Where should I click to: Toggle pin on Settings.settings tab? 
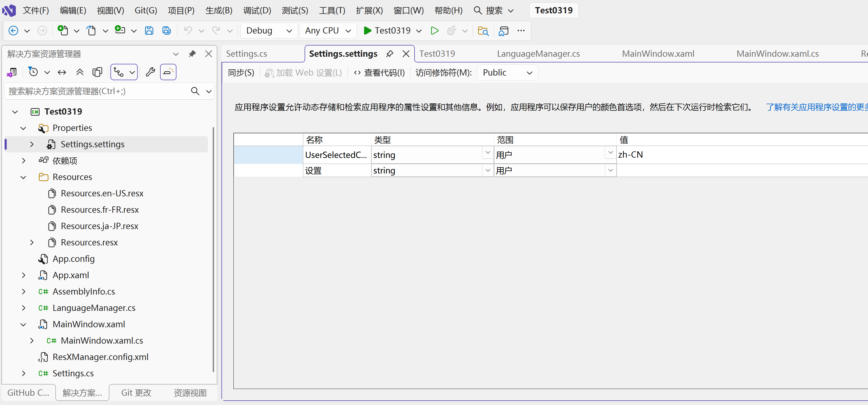click(389, 54)
